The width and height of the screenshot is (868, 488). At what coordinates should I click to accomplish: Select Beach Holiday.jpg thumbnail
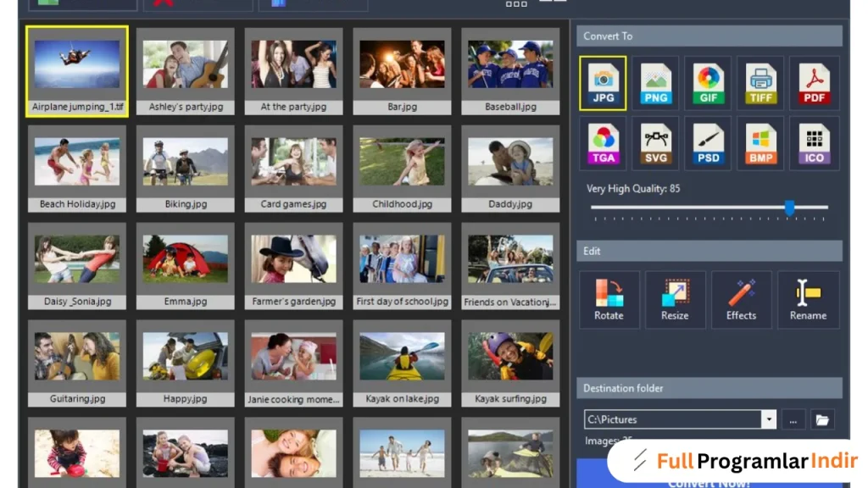click(77, 169)
